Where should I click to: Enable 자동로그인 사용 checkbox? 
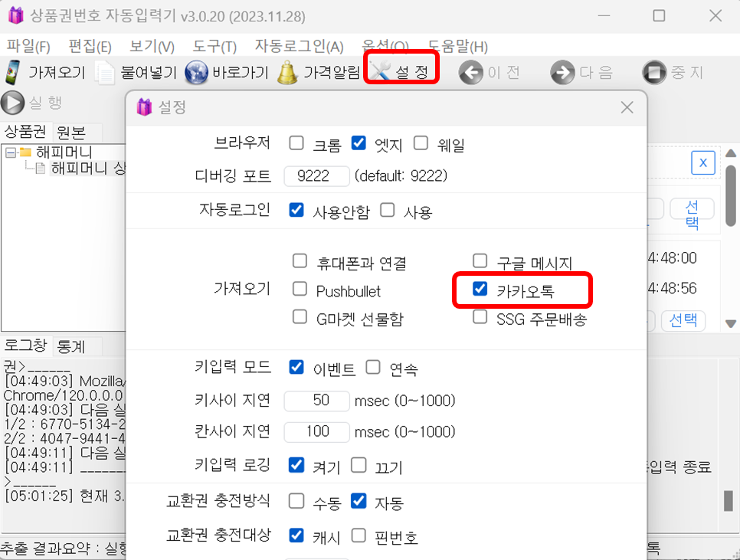tap(388, 210)
